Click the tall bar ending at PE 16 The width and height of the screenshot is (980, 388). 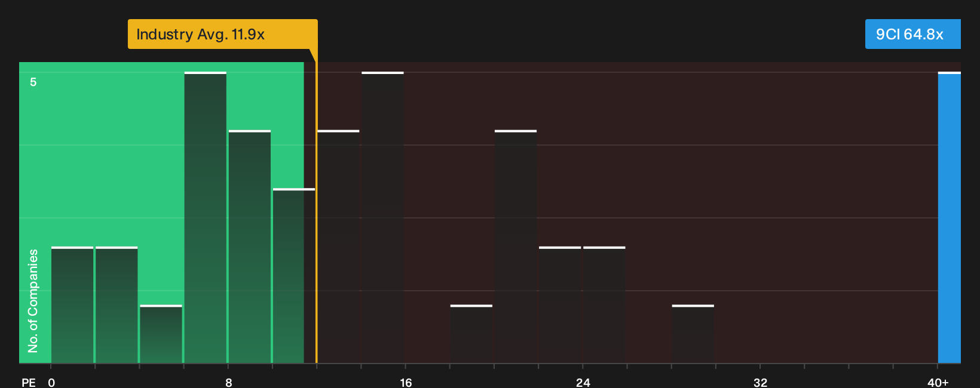(x=382, y=217)
